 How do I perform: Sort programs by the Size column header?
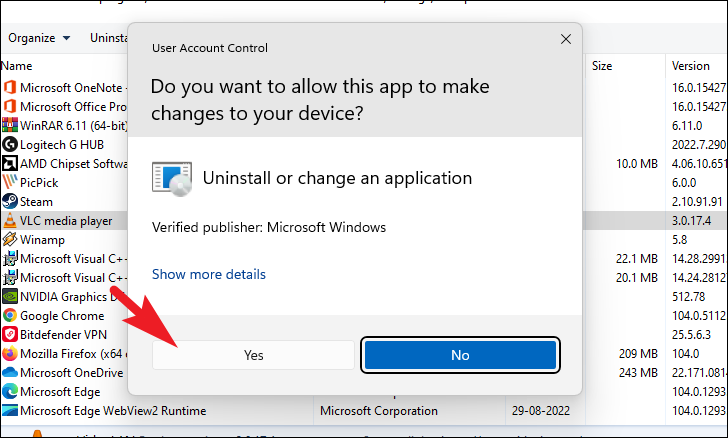click(602, 66)
